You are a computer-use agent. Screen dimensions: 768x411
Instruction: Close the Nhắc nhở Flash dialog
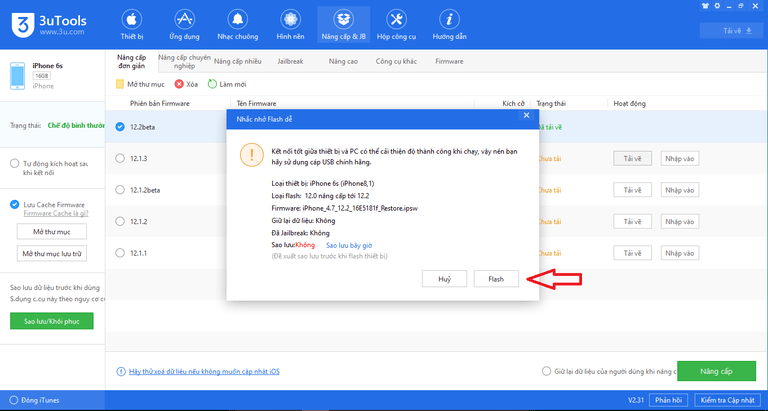527,116
